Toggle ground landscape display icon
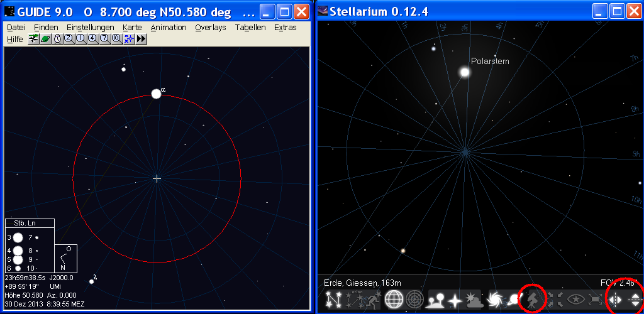 coord(436,300)
